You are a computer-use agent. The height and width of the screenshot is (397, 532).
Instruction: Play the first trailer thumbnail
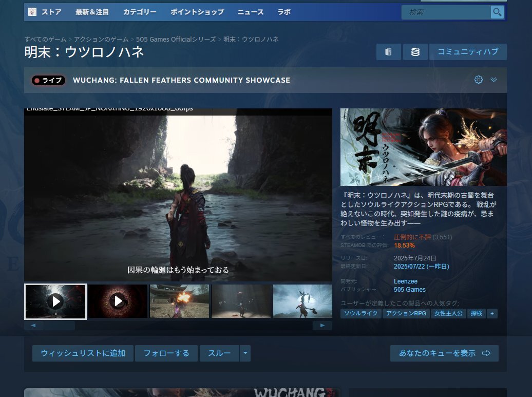(55, 301)
